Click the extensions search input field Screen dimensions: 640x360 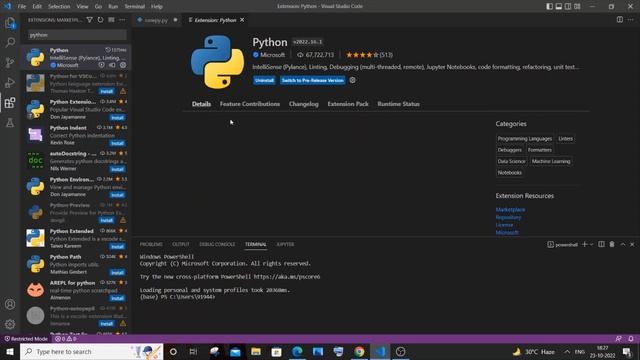77,35
